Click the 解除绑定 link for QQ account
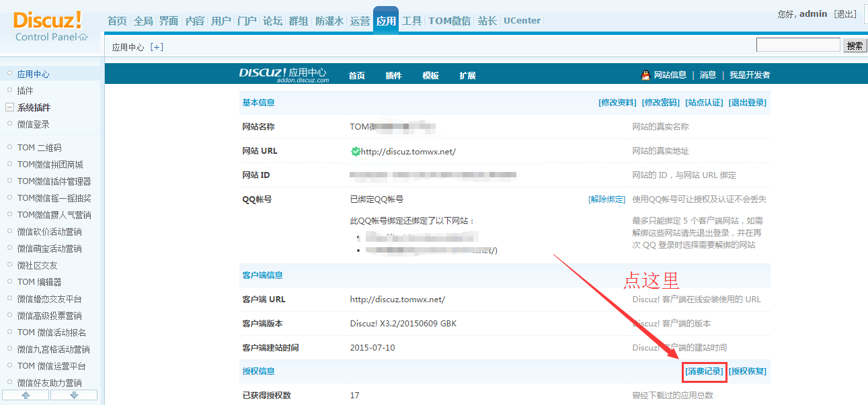This screenshot has height=405, width=868. click(x=606, y=199)
